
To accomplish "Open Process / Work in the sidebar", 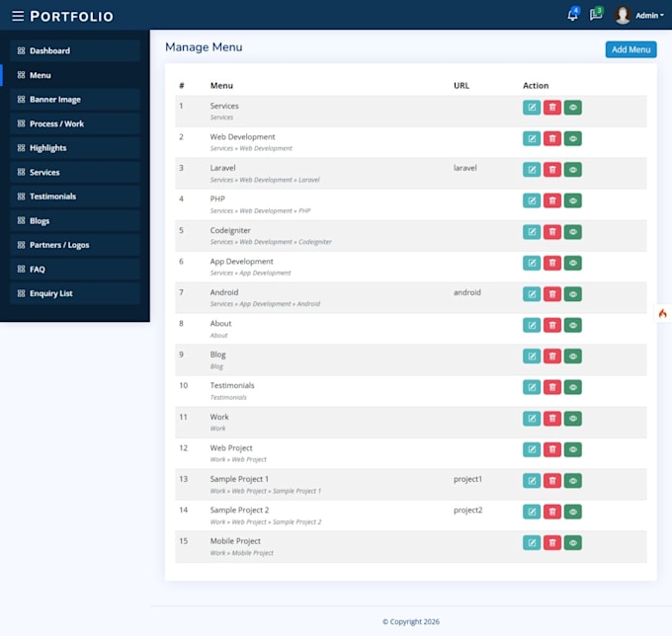I will tap(75, 123).
